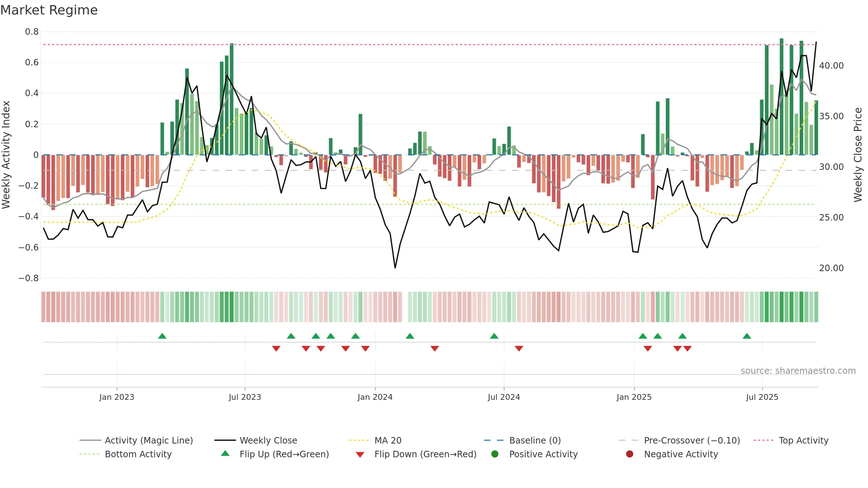Click the only Flip Up triangle before Jul 2023
Screen dimensions: 868x488
click(x=162, y=336)
